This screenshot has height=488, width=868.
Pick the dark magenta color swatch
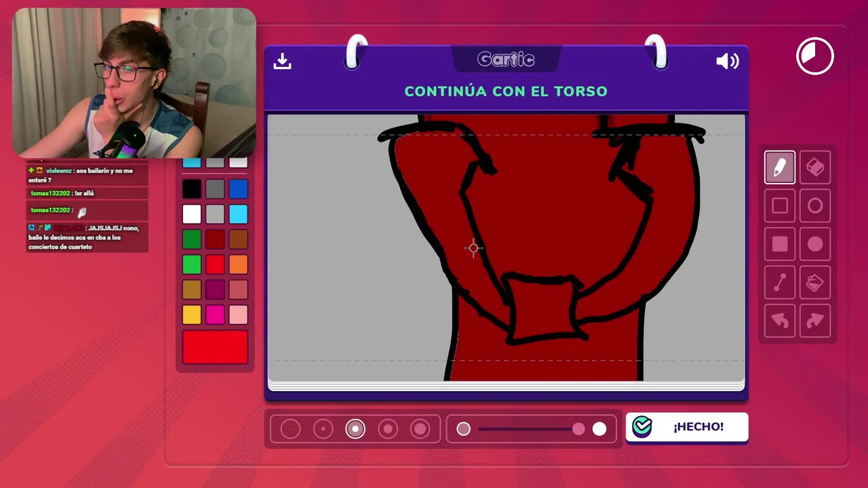click(215, 289)
